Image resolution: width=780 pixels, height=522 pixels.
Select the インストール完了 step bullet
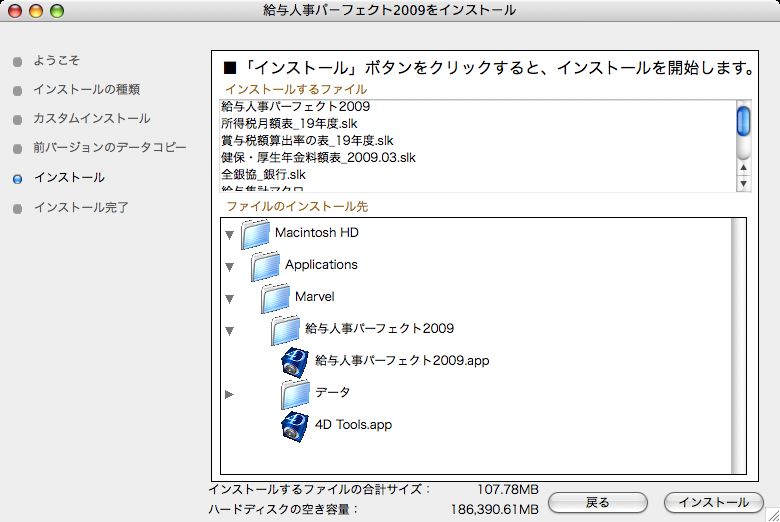point(17,209)
